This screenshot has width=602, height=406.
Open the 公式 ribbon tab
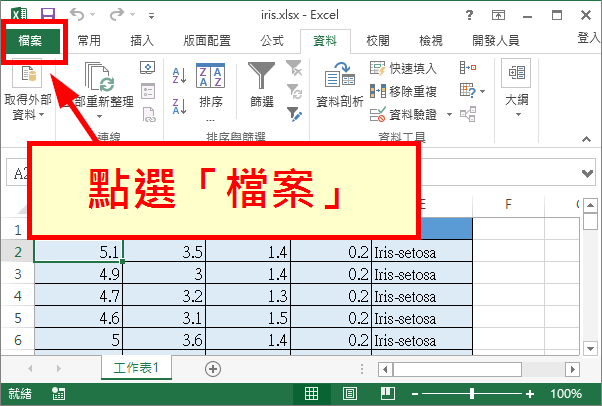pyautogui.click(x=271, y=40)
